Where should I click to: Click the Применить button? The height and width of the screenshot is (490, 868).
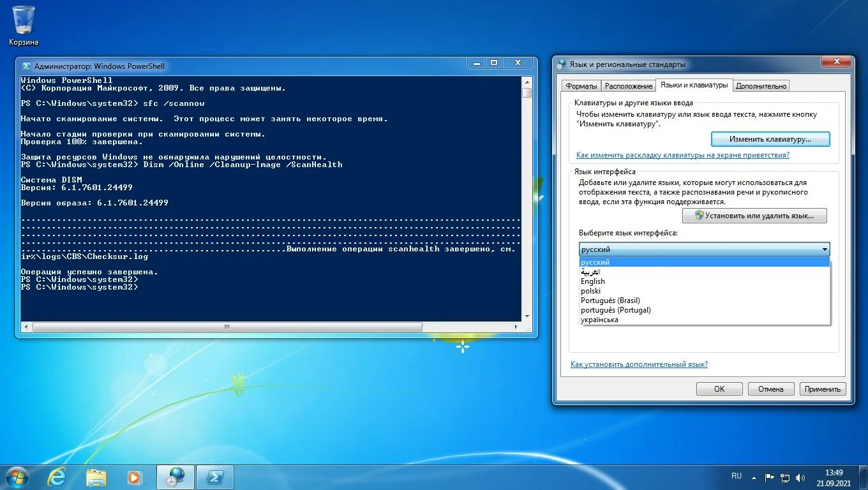coord(823,389)
